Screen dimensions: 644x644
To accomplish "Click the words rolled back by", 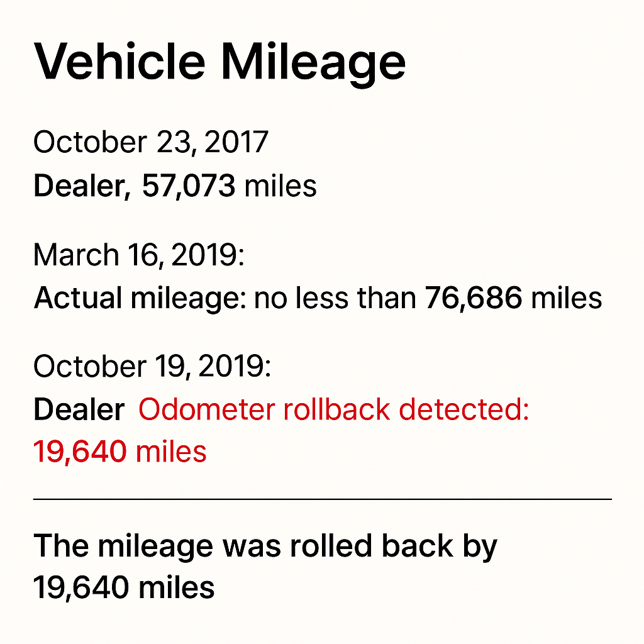I will coord(394,547).
